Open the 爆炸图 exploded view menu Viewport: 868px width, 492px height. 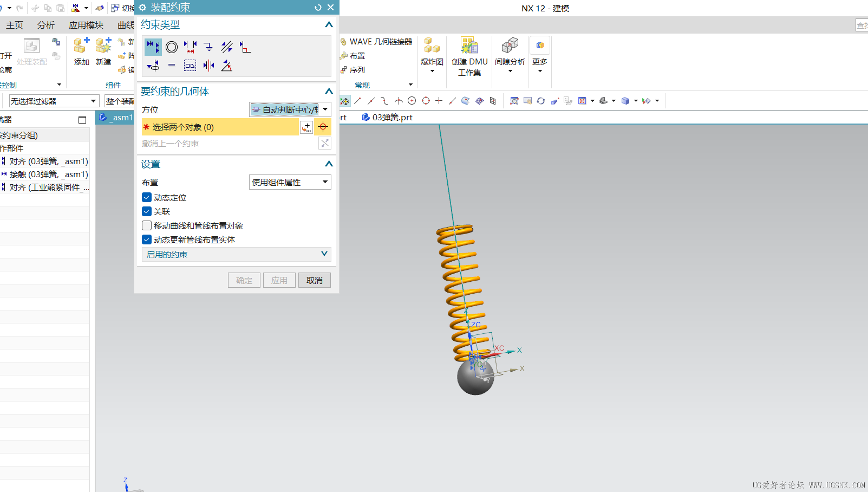coord(432,54)
